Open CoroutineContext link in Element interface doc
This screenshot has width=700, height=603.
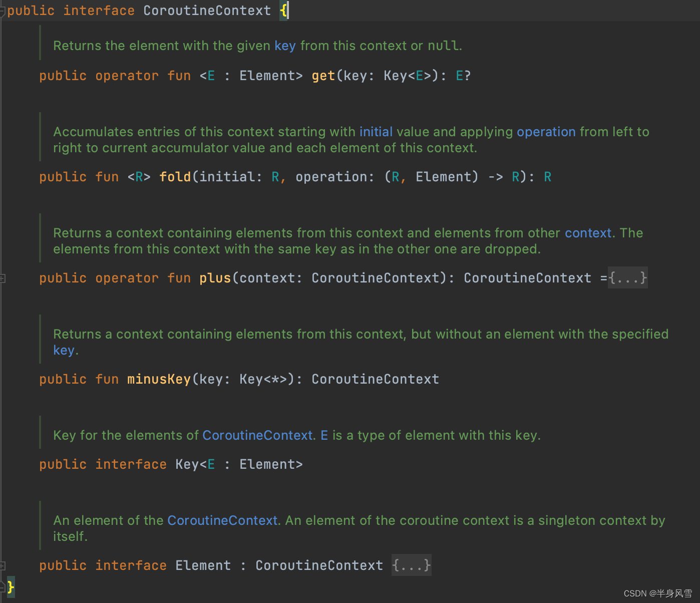pos(222,520)
